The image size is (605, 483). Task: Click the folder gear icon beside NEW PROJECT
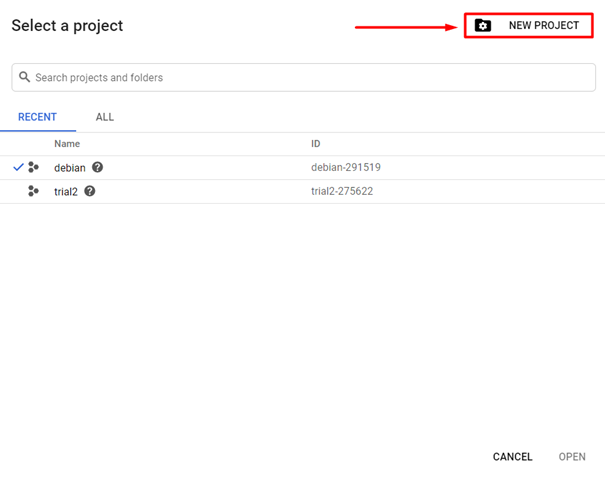click(483, 25)
